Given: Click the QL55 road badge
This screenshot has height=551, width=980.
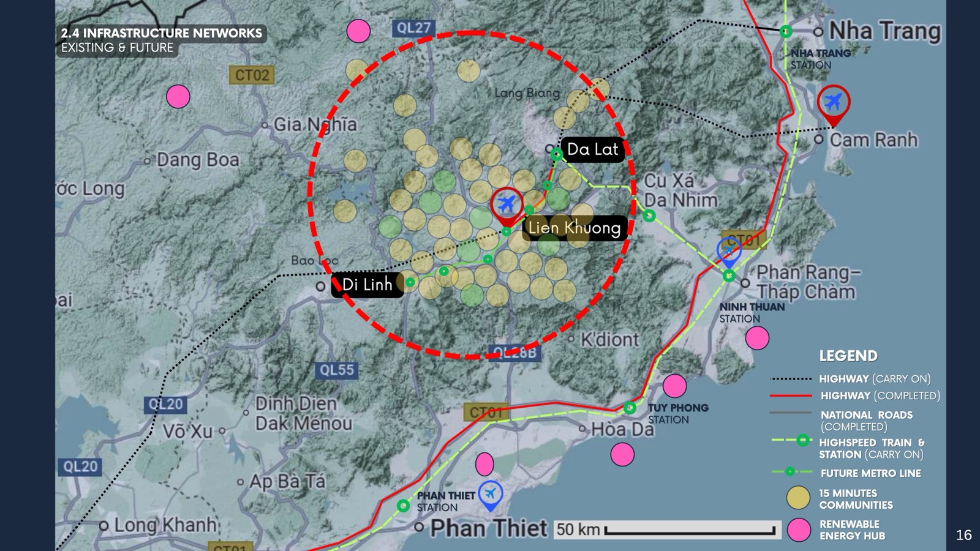Looking at the screenshot, I should tap(337, 370).
